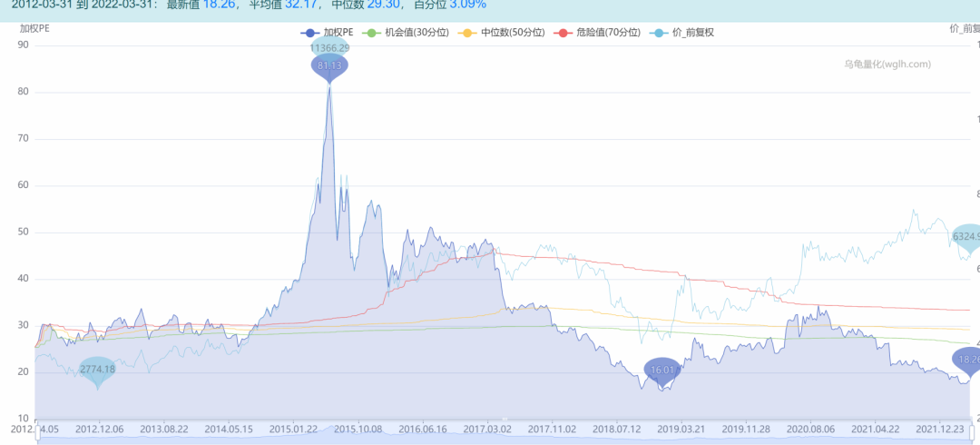Image resolution: width=980 pixels, height=445 pixels.
Task: Hide the 危险值(70分位) red line series
Action: (597, 32)
